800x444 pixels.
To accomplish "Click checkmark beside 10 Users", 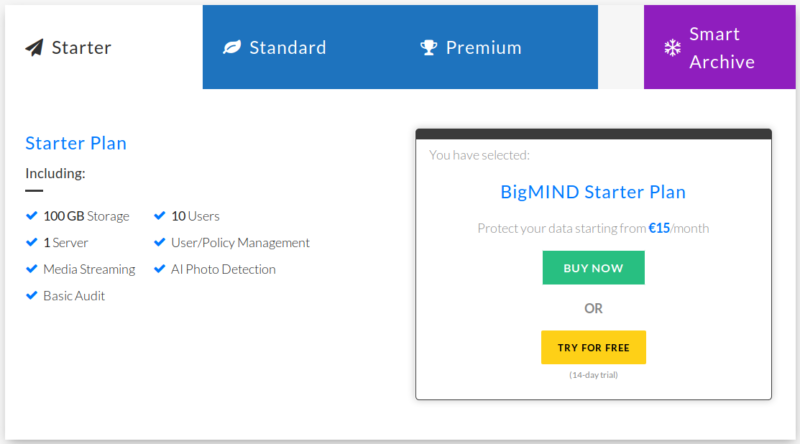I will tap(160, 216).
